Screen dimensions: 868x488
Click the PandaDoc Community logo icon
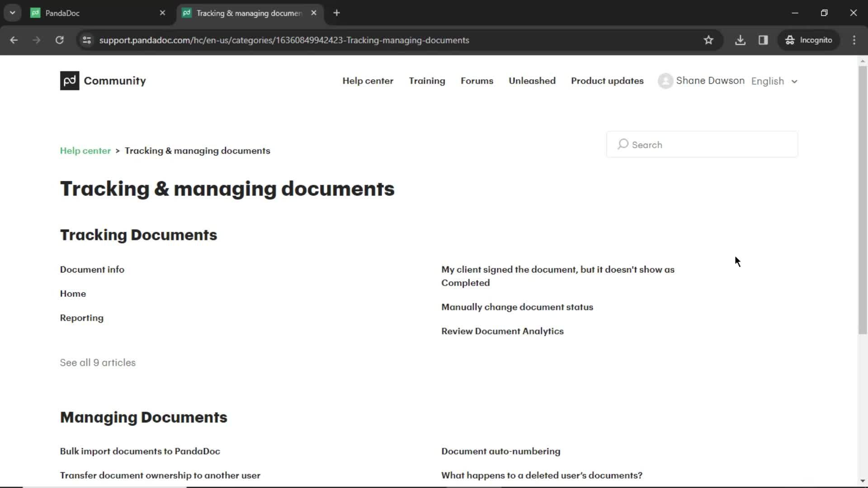[x=69, y=80]
